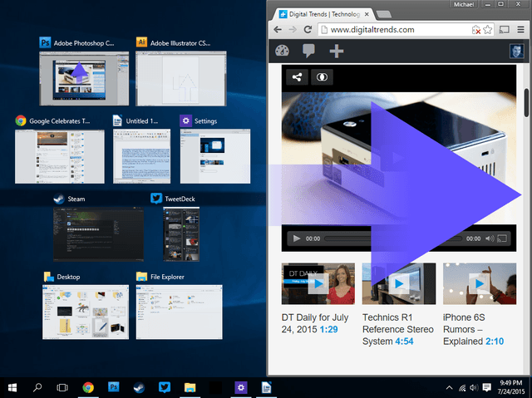Reload the Digital Trends page

[308, 29]
